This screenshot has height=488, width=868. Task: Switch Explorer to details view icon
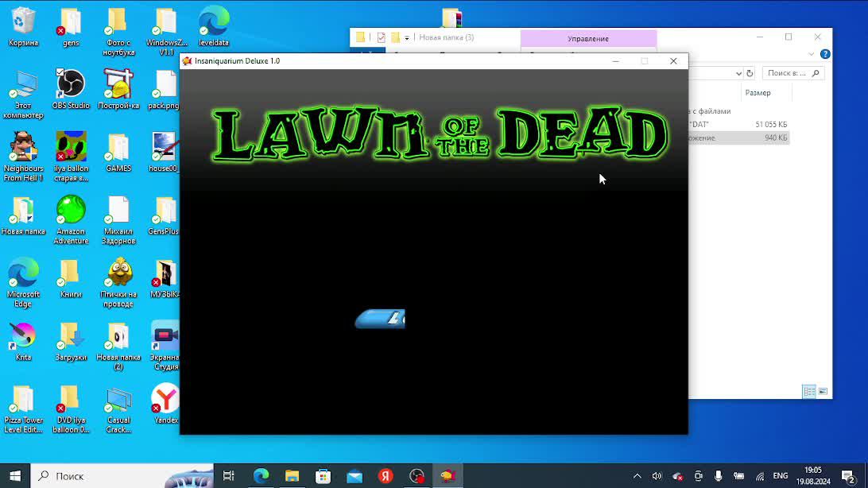coord(809,391)
